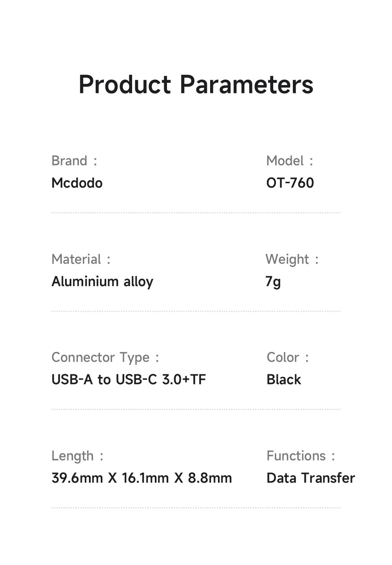The image size is (392, 565).
Task: Select the Black color value
Action: coord(284,379)
